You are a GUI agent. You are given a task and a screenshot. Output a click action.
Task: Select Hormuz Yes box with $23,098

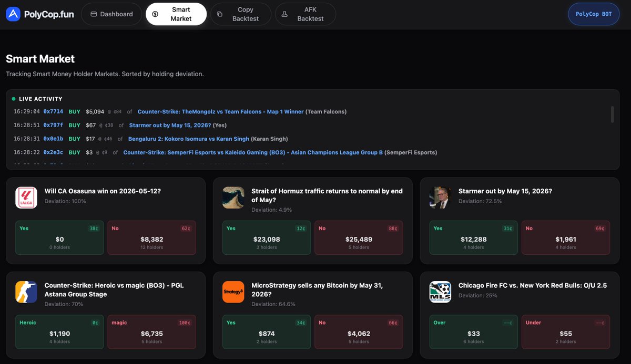point(267,237)
